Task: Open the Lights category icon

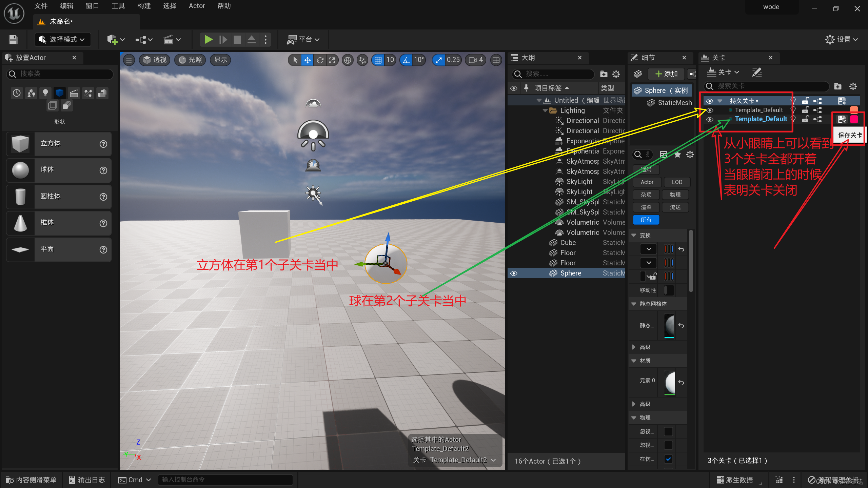Action: click(45, 93)
